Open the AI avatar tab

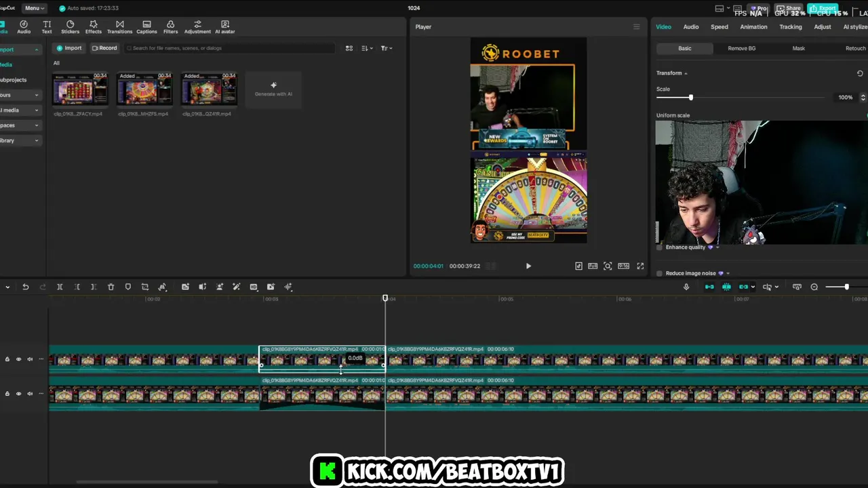(225, 27)
